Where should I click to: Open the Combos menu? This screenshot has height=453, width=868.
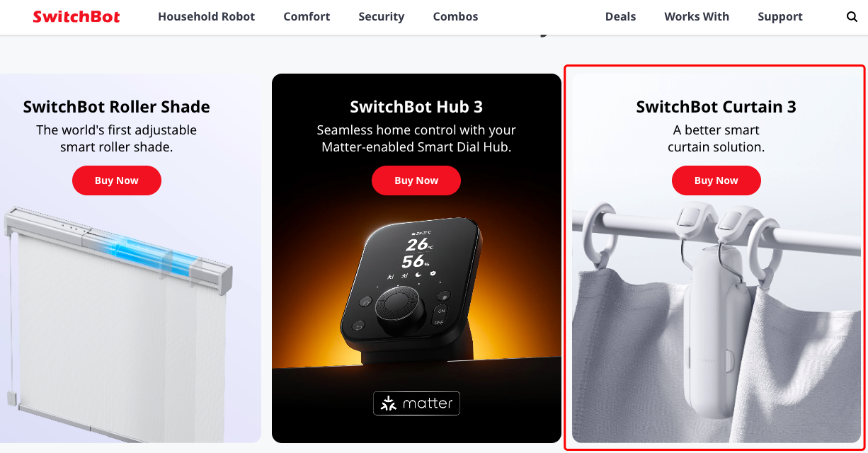tap(455, 16)
